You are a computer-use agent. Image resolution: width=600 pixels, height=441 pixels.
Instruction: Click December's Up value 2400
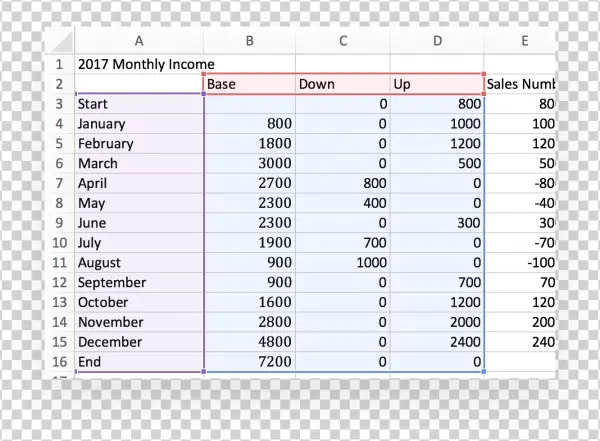pos(437,342)
